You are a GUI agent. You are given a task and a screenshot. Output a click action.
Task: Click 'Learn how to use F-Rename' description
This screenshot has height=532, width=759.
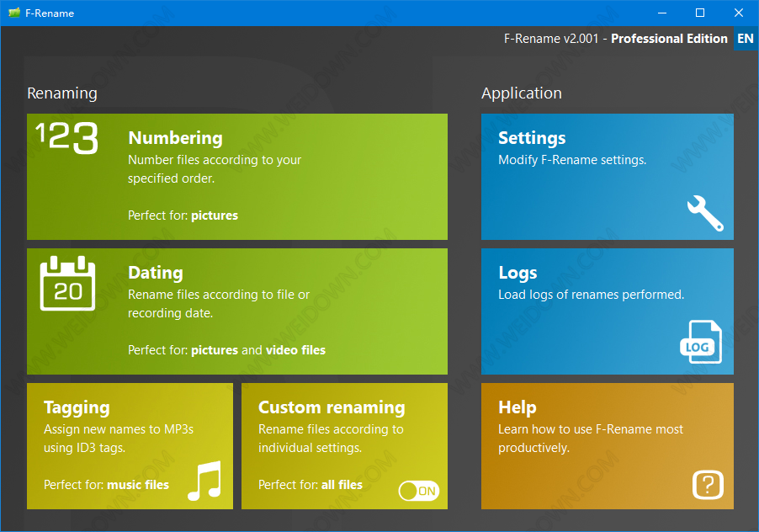tap(591, 438)
